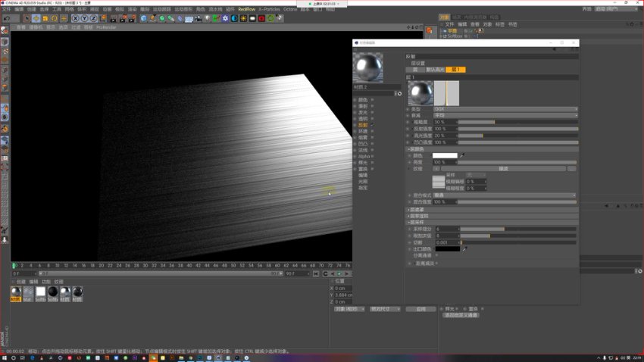
Task: Select the Move tool in the top toolbar
Action: 36,18
